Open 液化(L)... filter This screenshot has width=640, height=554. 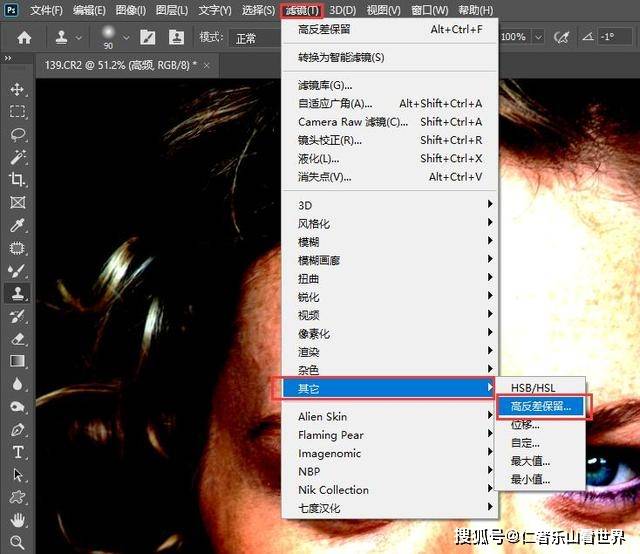(x=390, y=158)
